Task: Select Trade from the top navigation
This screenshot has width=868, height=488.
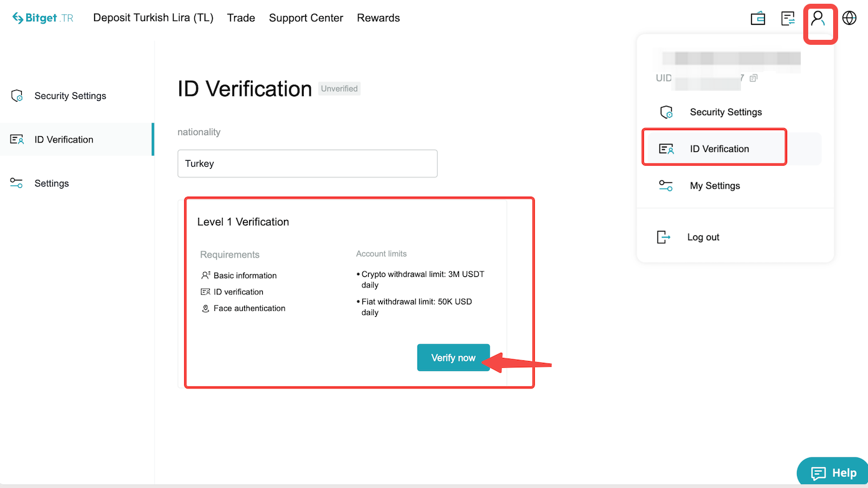Action: pyautogui.click(x=241, y=18)
